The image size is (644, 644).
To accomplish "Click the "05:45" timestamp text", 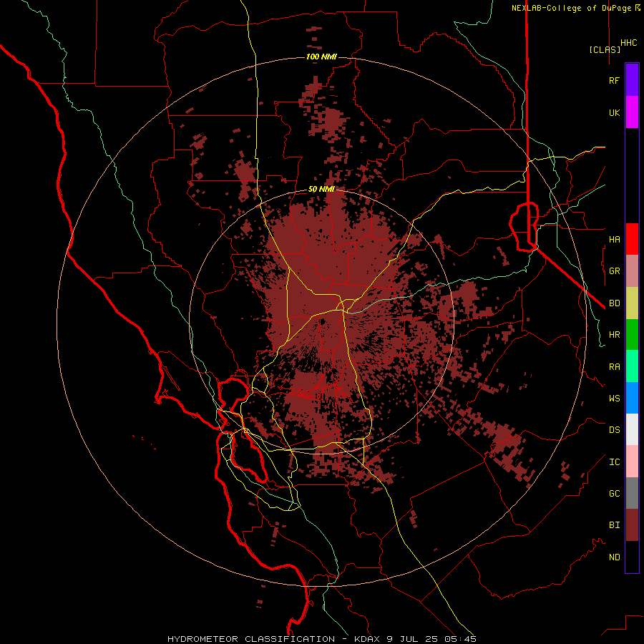I will [x=459, y=639].
